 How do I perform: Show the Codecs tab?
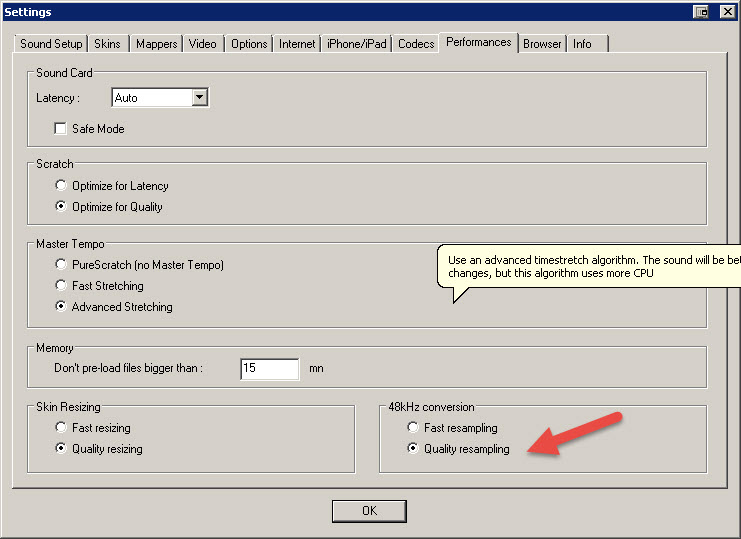click(415, 44)
